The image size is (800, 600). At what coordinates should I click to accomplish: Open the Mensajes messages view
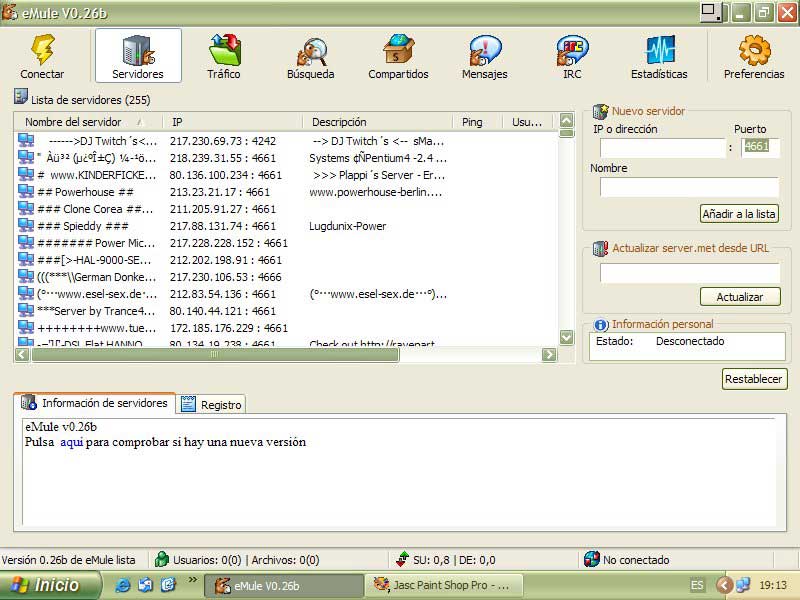coord(485,56)
